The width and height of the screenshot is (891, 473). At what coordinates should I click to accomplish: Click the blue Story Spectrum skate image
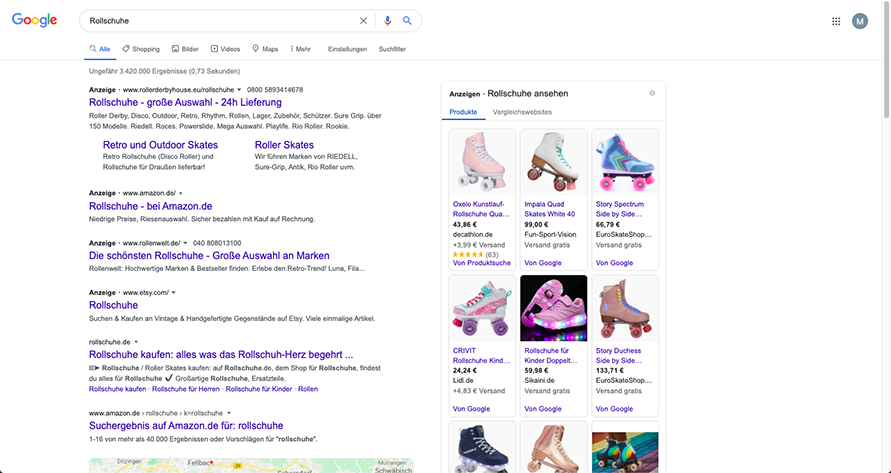point(625,163)
